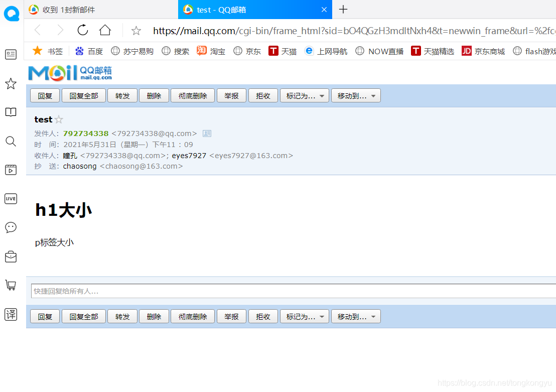
Task: Click bottom 拒收 button
Action: (x=263, y=316)
